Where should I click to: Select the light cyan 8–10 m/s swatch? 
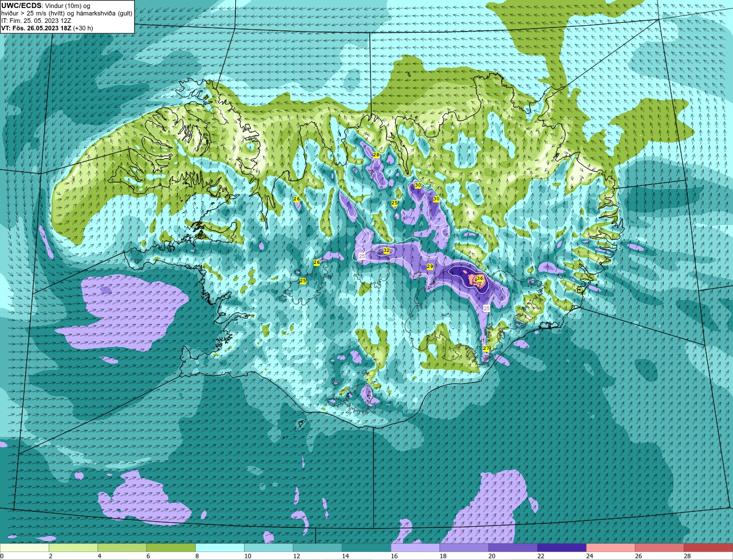[x=220, y=548]
